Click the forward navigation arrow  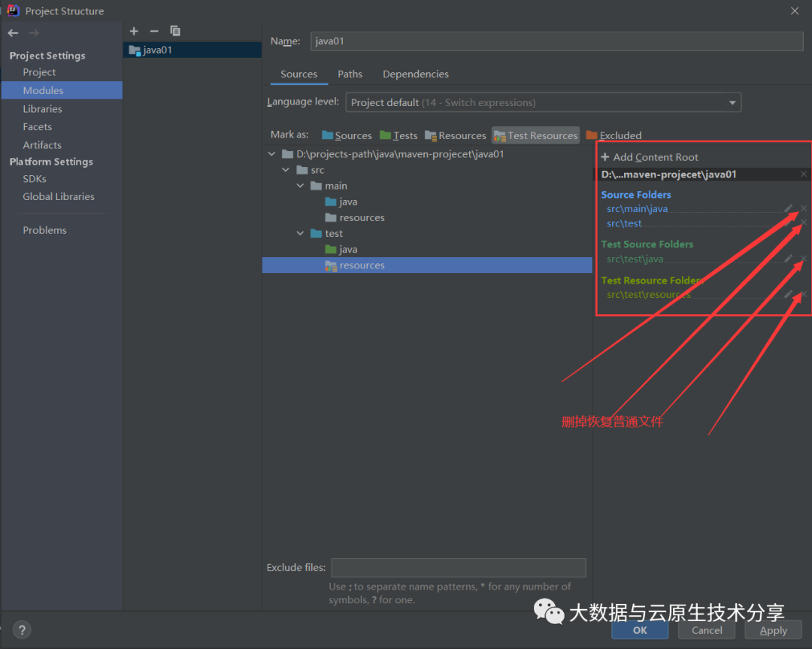click(x=34, y=33)
